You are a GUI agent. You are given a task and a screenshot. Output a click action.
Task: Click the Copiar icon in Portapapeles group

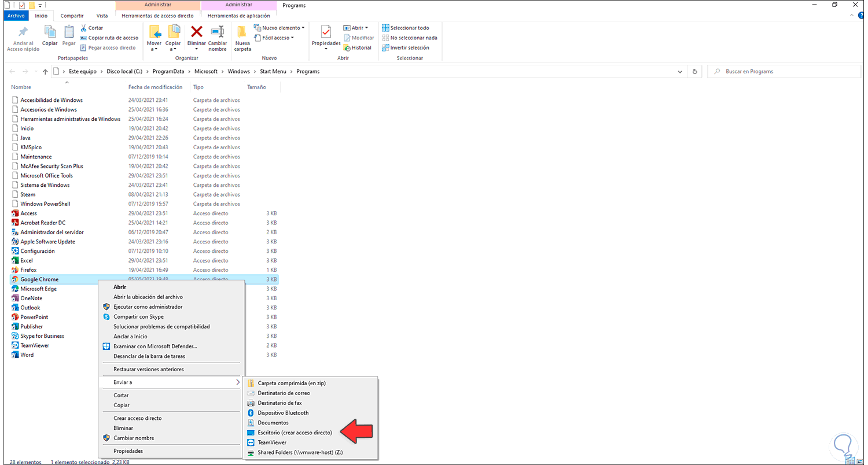[x=50, y=32]
